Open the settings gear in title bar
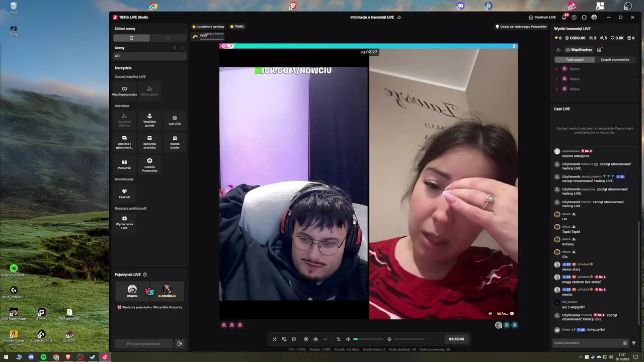Viewport: 644px width, 362px height. [x=584, y=17]
